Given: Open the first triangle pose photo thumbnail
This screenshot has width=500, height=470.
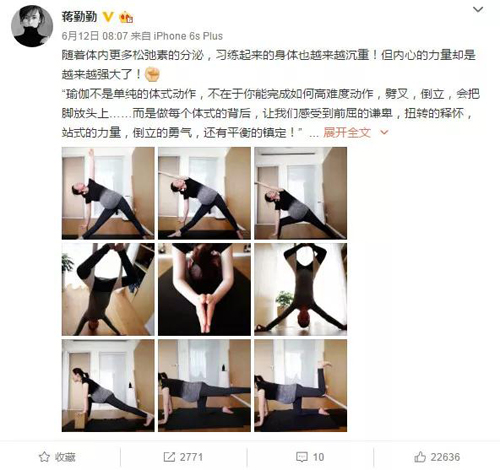Looking at the screenshot, I should tap(108, 193).
